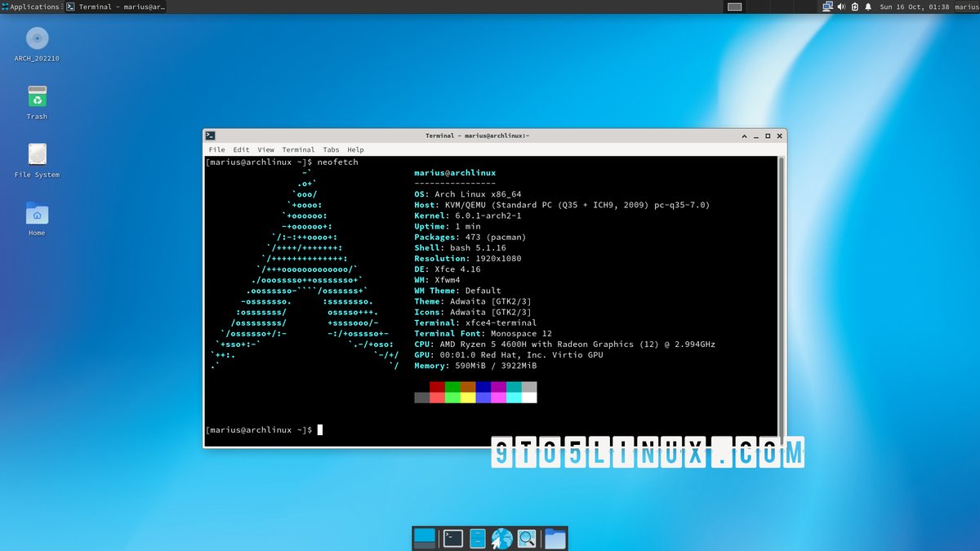Launch the File Manager from the dock
Image resolution: width=980 pixels, height=551 pixels.
tap(478, 538)
